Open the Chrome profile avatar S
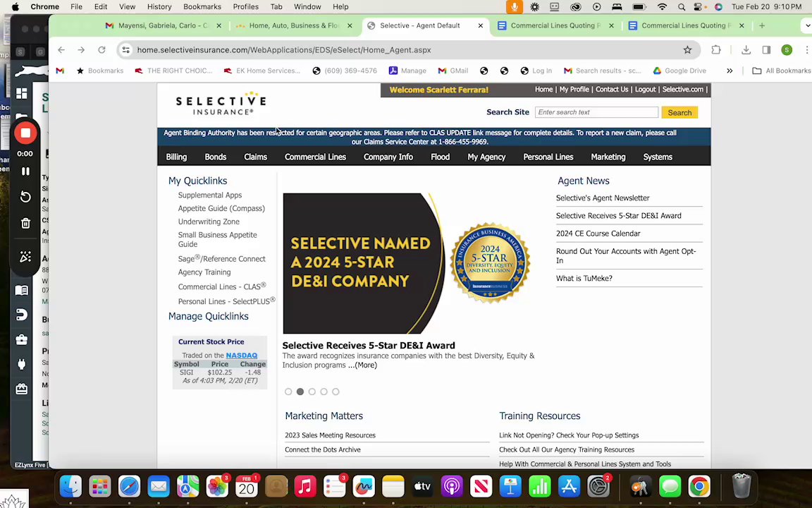The image size is (812, 508). coord(787,50)
